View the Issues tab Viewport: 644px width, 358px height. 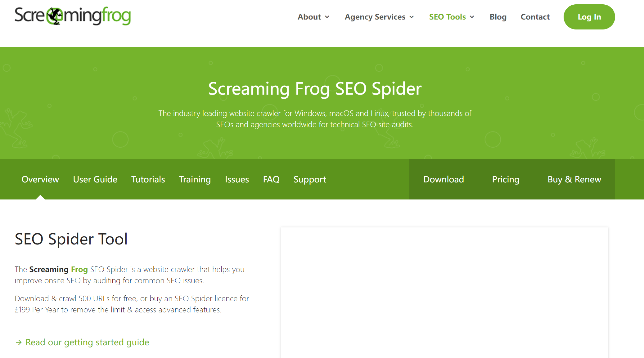(237, 179)
